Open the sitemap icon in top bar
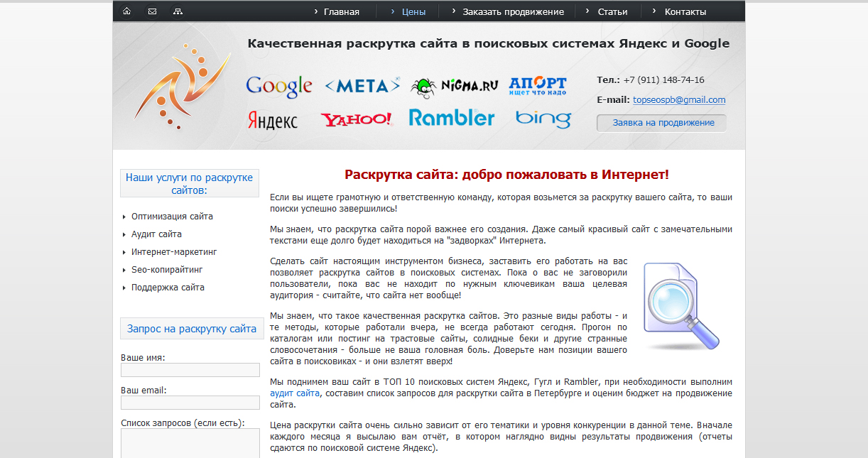This screenshot has width=868, height=458. click(x=178, y=11)
